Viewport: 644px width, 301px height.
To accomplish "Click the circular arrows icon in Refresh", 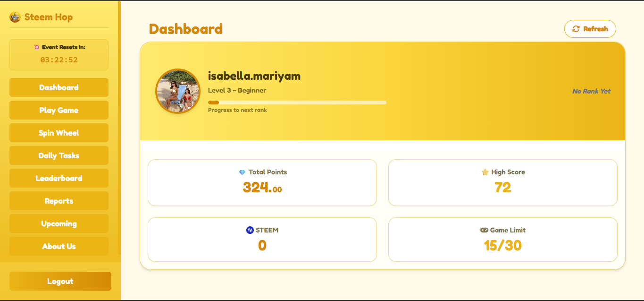I will pyautogui.click(x=576, y=29).
